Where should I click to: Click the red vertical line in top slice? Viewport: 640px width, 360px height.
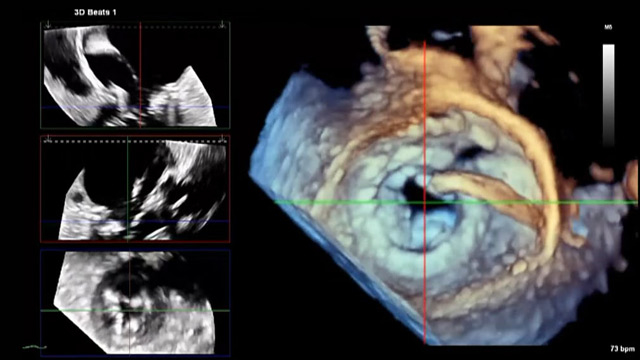[x=140, y=75]
